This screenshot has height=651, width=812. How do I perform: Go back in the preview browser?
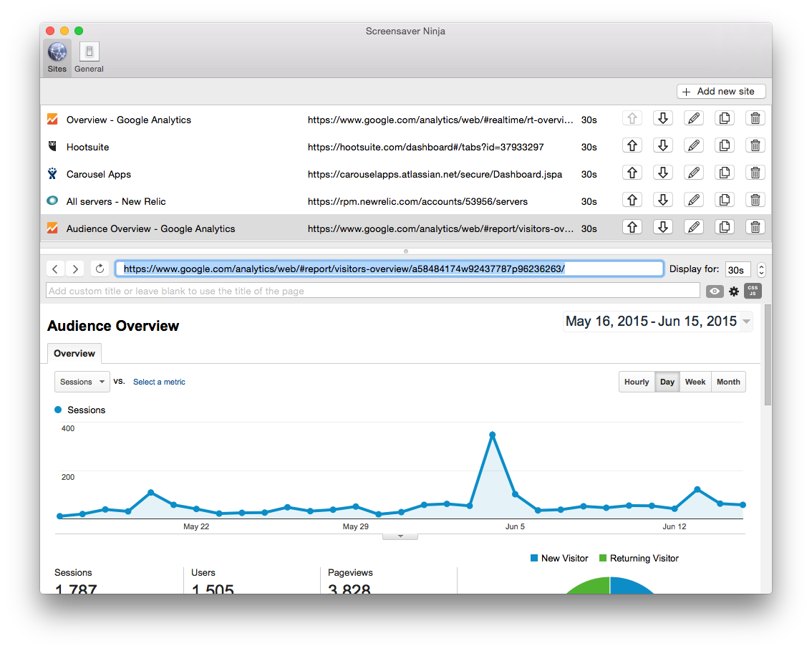pos(55,269)
